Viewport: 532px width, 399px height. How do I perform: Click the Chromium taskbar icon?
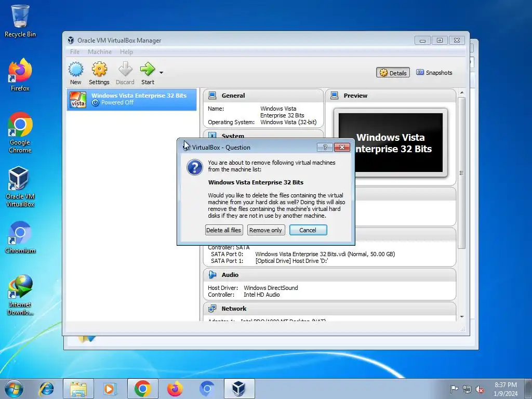click(207, 389)
